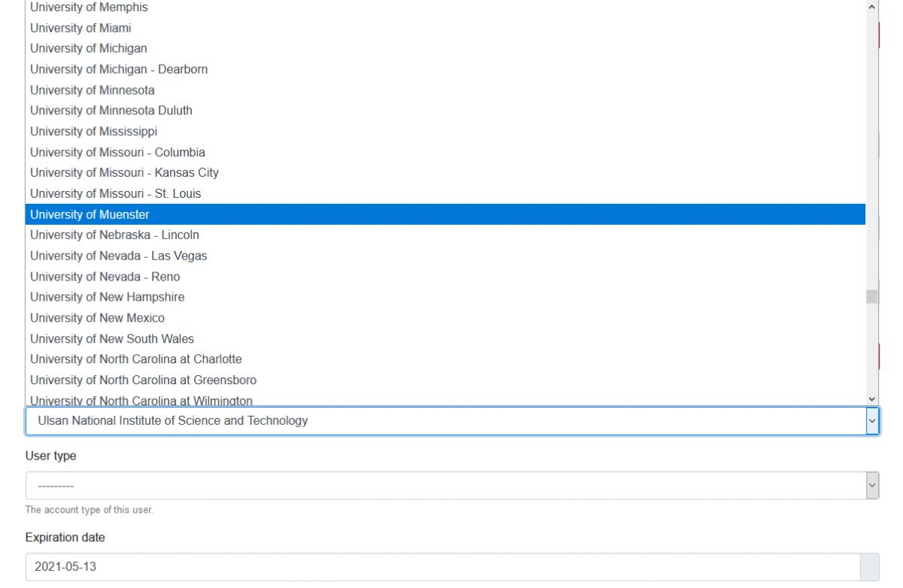Pick University of New Mexico
The height and width of the screenshot is (588, 903).
click(x=445, y=318)
